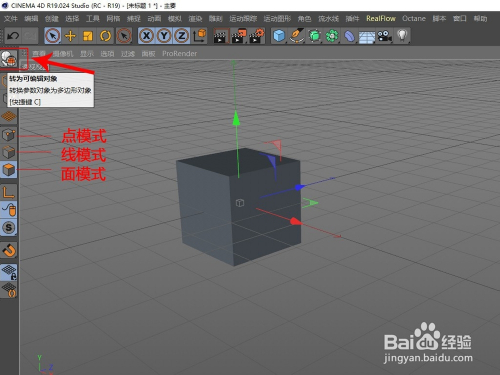The width and height of the screenshot is (500, 375).
Task: Open the 模拟 menu
Action: (175, 19)
